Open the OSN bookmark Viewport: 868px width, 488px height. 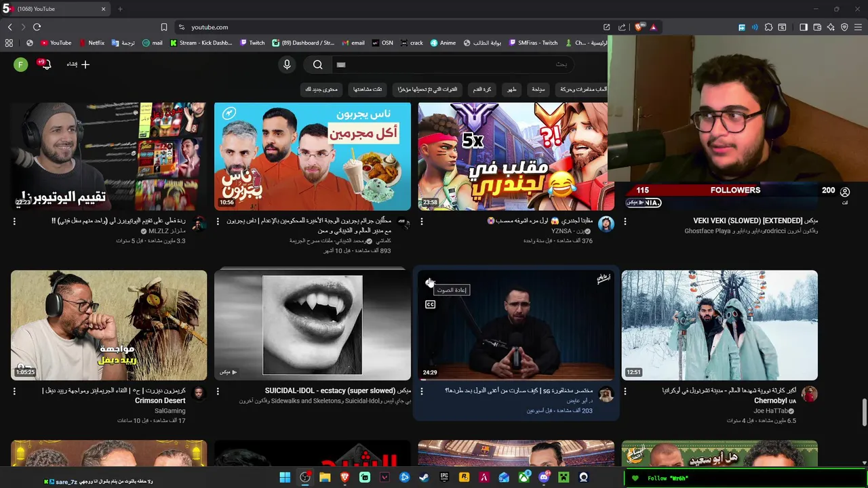[x=382, y=43]
